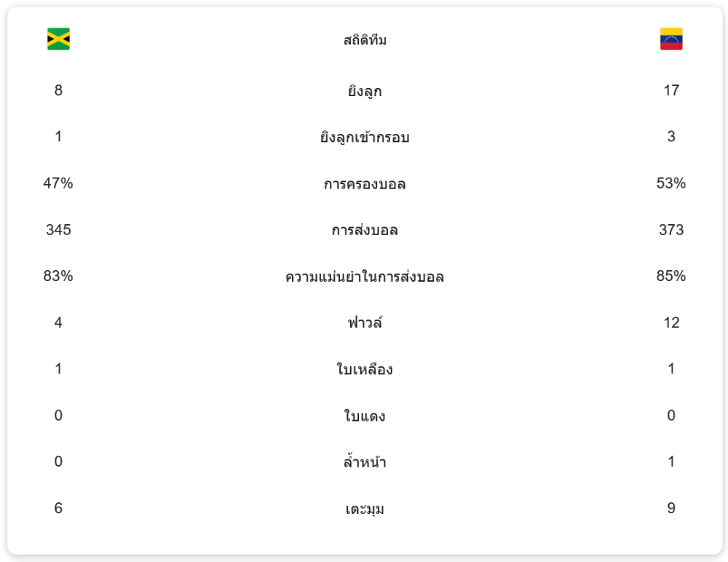Click Venezuela's 373 passes value
The height and width of the screenshot is (562, 728).
click(671, 229)
